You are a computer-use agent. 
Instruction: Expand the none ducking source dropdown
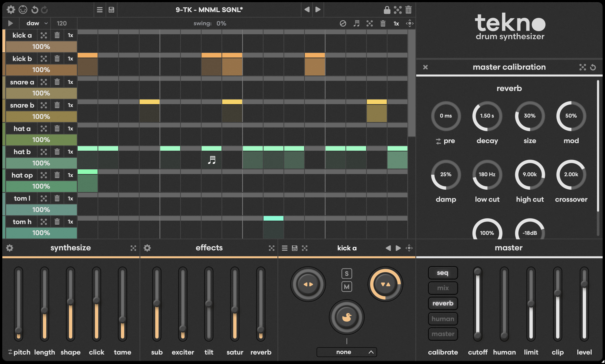click(x=346, y=352)
